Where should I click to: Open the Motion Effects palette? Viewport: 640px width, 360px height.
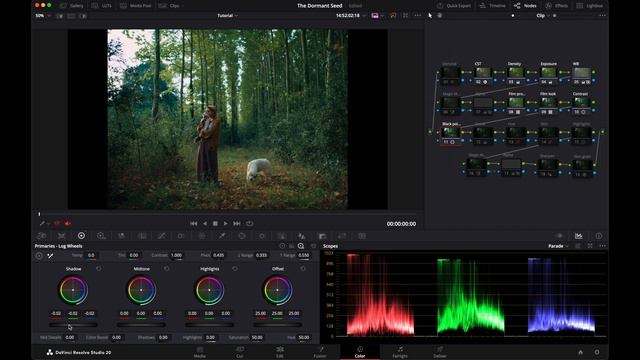coord(142,236)
